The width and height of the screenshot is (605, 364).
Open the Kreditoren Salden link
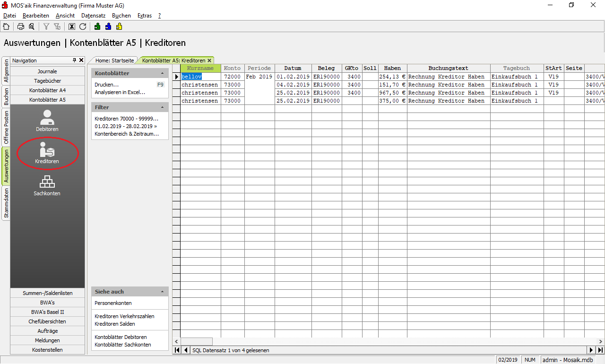coord(114,324)
